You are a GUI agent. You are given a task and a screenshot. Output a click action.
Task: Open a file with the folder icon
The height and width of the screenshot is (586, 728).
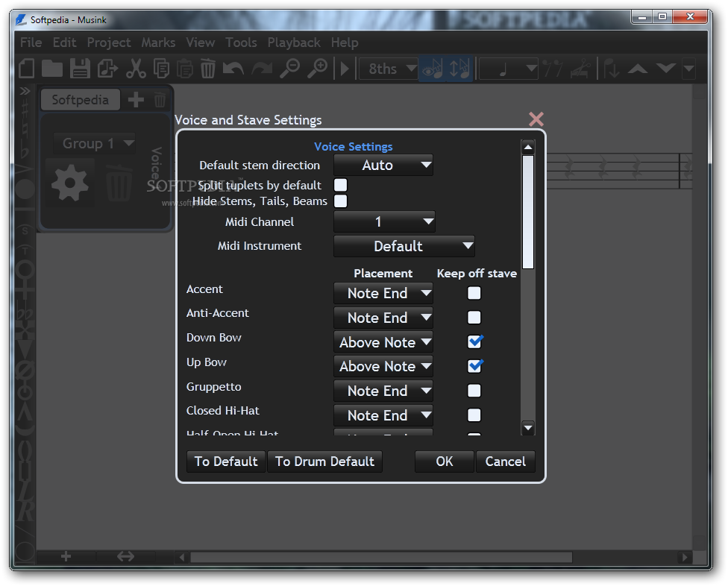(x=52, y=69)
